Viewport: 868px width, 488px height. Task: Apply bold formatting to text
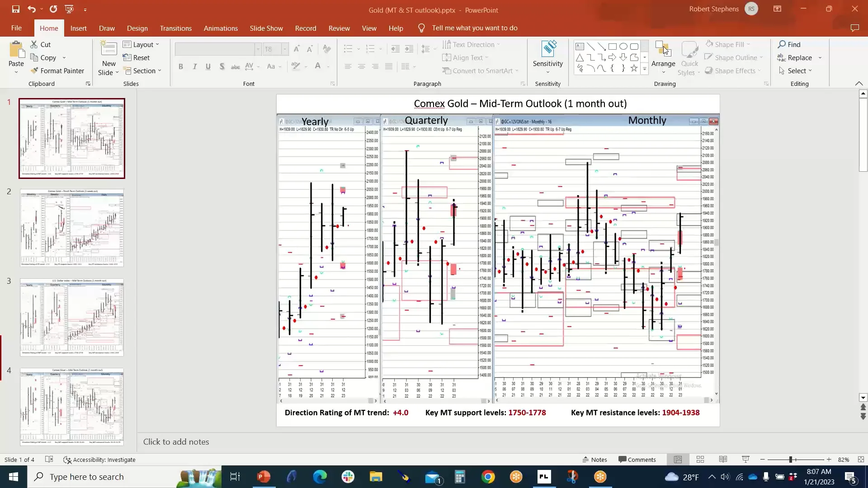181,66
